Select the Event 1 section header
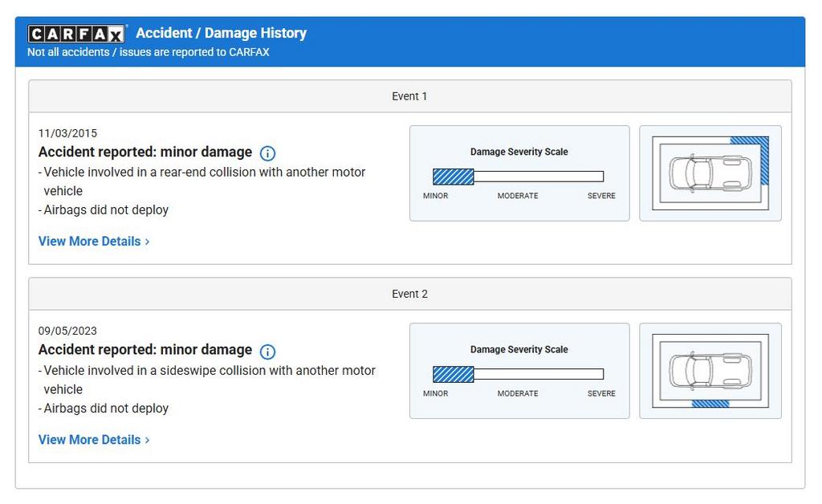Screen dimensions: 822x504 [x=409, y=96]
